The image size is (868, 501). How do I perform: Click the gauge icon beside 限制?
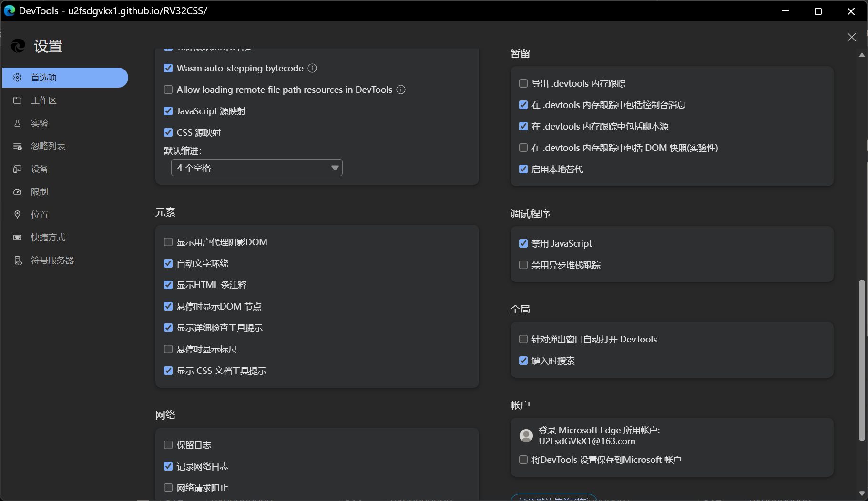[18, 192]
